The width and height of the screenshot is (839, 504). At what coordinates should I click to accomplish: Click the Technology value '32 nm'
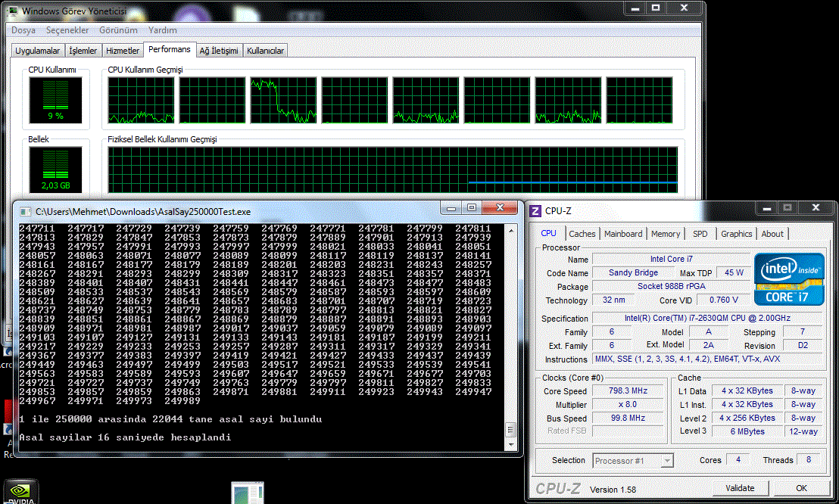614,300
